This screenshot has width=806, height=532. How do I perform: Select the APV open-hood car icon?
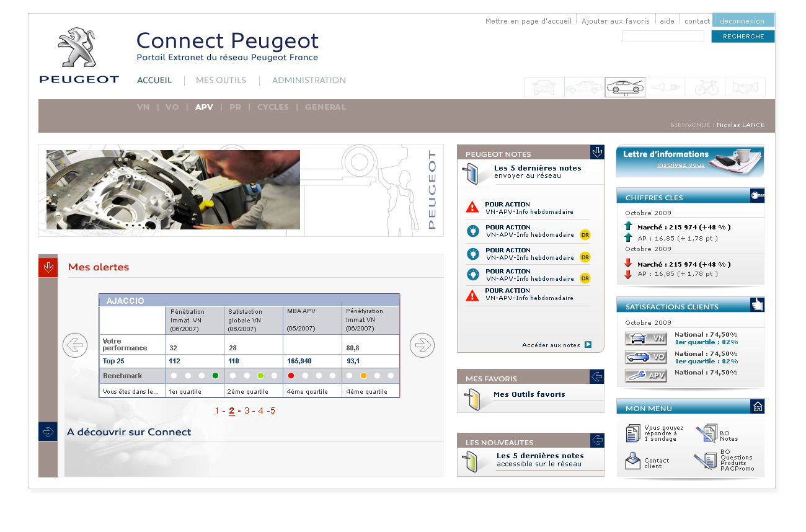point(625,87)
